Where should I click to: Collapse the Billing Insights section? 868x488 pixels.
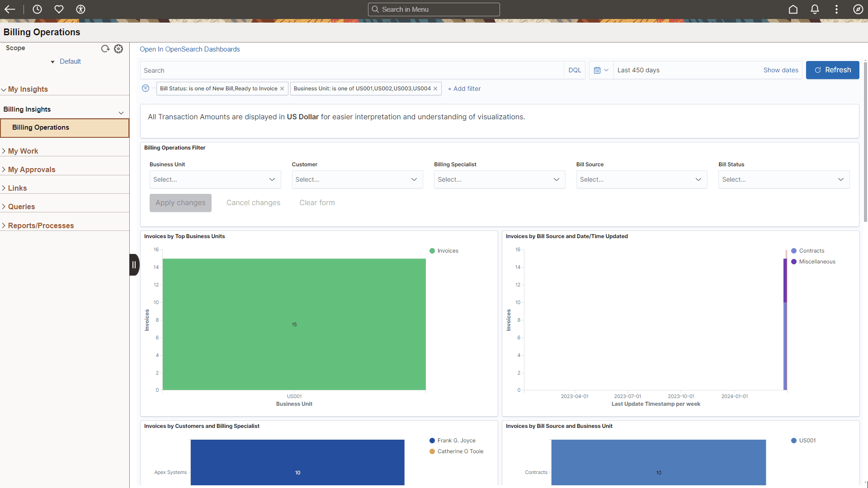(121, 113)
